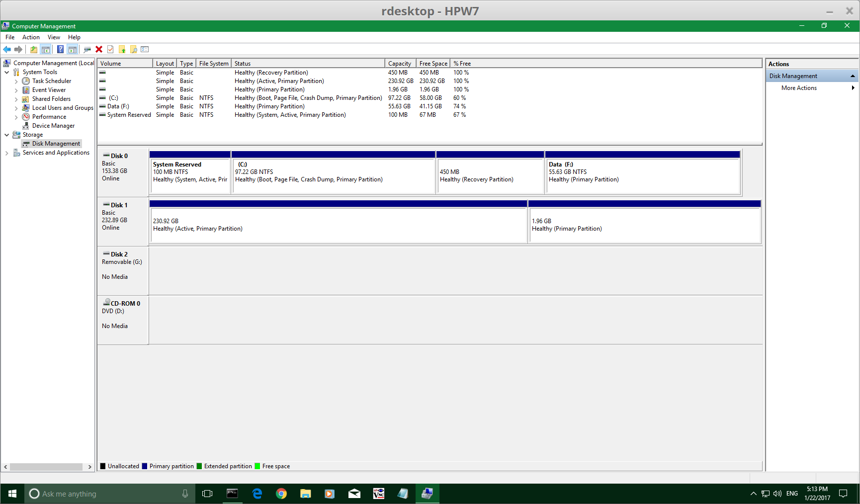The height and width of the screenshot is (504, 860).
Task: Open the View menu
Action: click(x=54, y=37)
